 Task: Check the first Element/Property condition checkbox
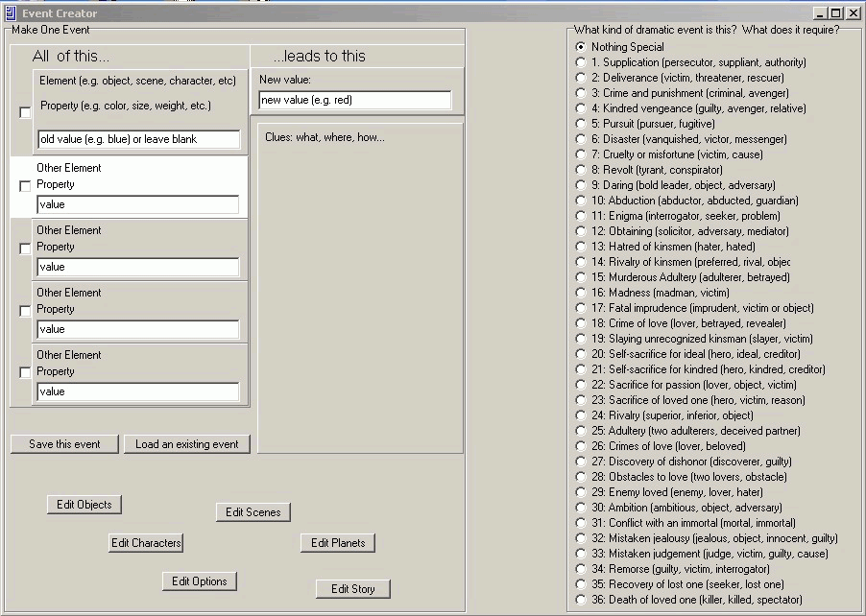pyautogui.click(x=25, y=113)
